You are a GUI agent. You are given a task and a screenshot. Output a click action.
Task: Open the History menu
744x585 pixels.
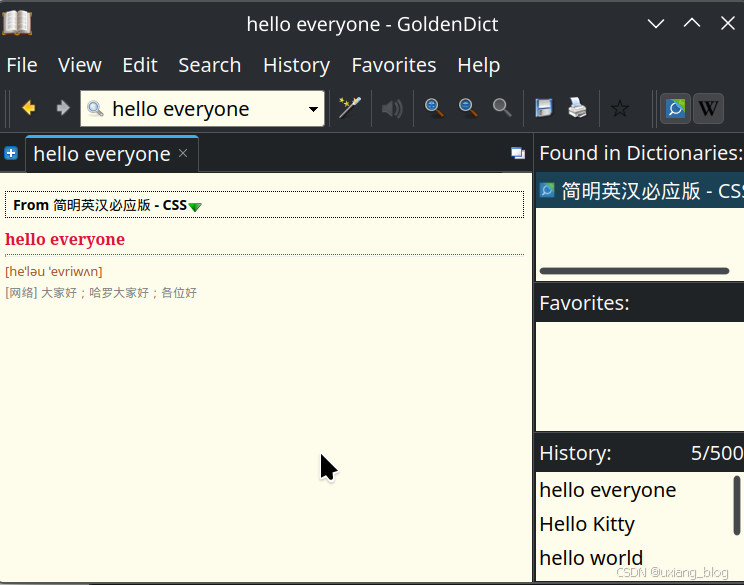tap(297, 65)
